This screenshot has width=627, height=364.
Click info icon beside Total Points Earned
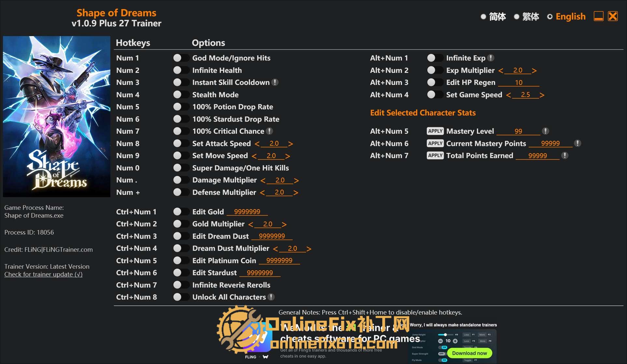[565, 155]
